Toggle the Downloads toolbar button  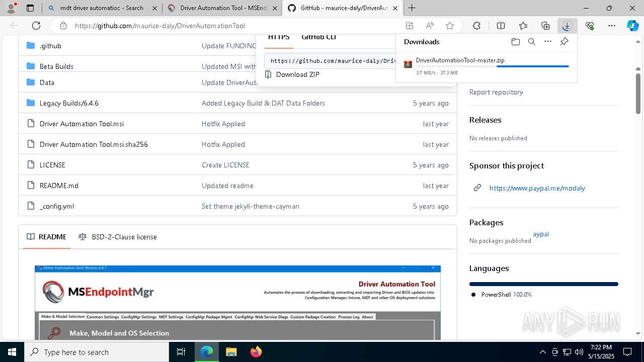567,26
